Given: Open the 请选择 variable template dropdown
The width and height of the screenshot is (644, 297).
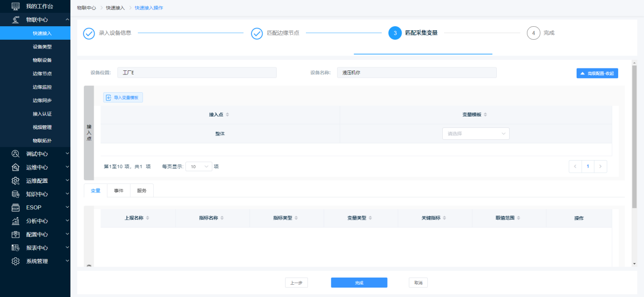Looking at the screenshot, I should point(475,133).
